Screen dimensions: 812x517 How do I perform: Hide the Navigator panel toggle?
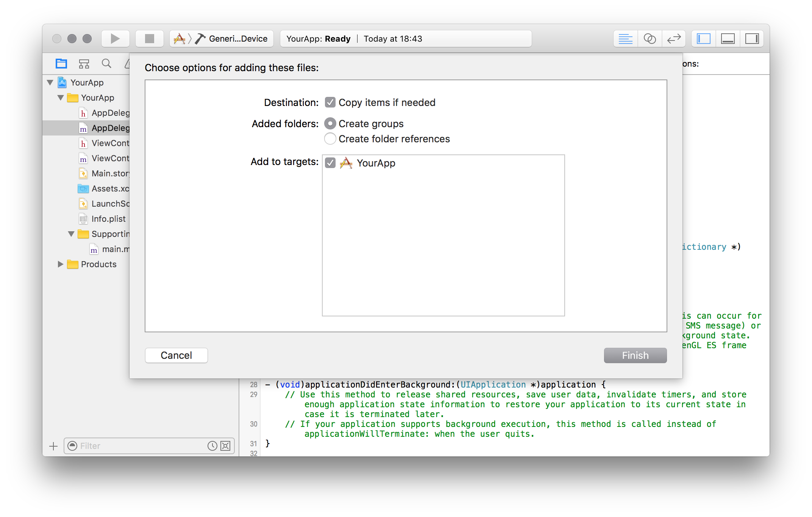click(704, 39)
